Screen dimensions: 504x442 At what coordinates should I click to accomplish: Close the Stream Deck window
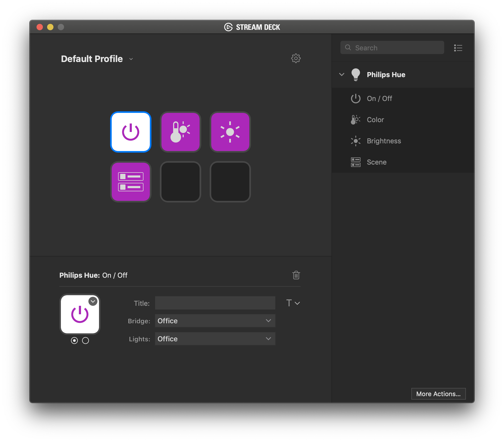[x=40, y=27]
